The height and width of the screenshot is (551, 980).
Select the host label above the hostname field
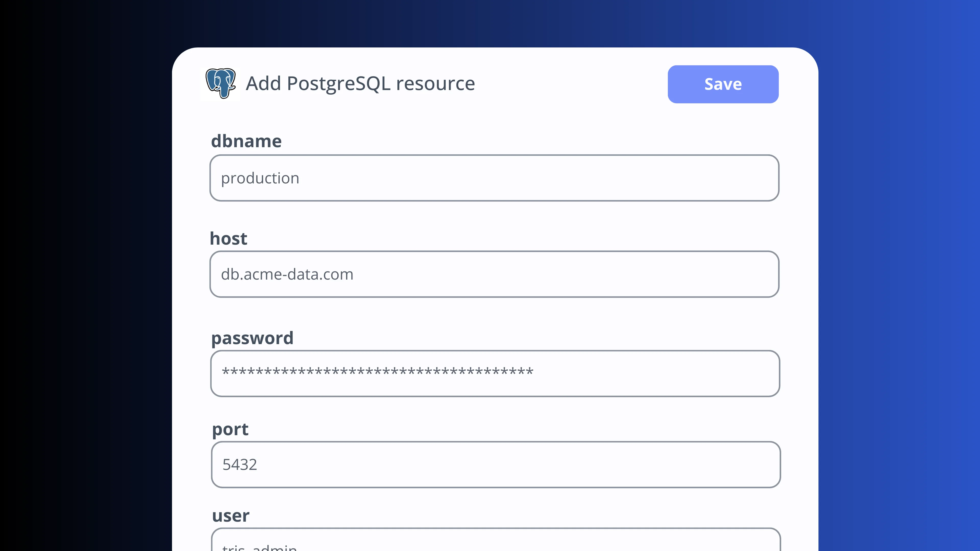coord(228,239)
